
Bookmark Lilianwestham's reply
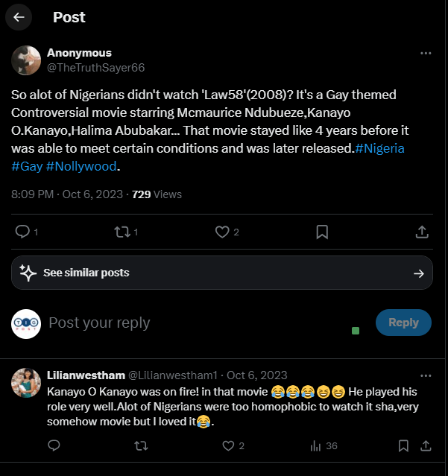[403, 445]
